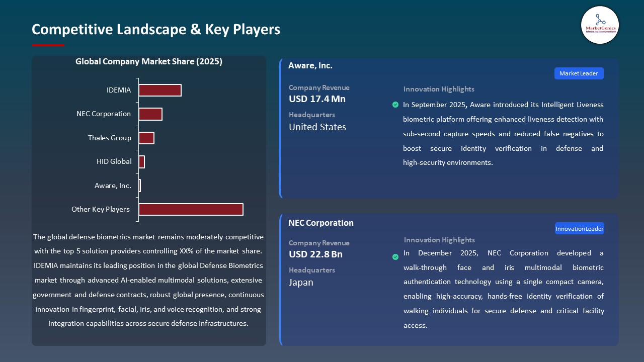The height and width of the screenshot is (362, 644).
Task: Open the Innovation Highlights section for Aware
Action: [438, 89]
